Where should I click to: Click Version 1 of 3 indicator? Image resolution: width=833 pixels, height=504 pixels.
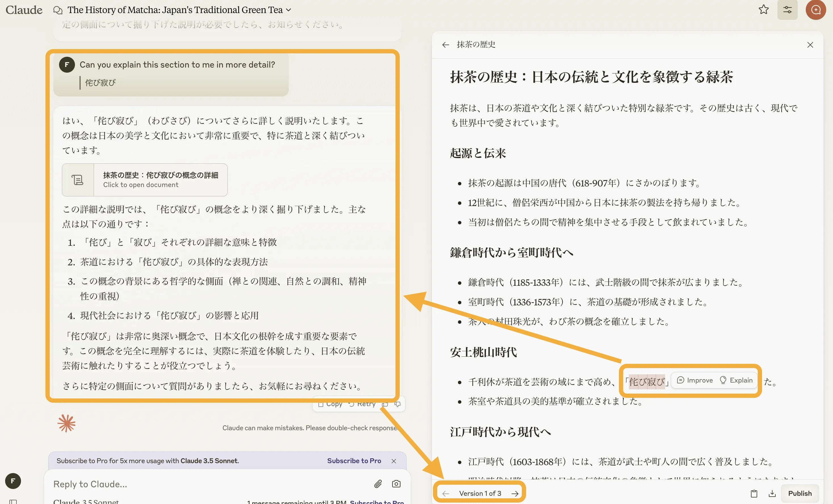[x=480, y=493]
